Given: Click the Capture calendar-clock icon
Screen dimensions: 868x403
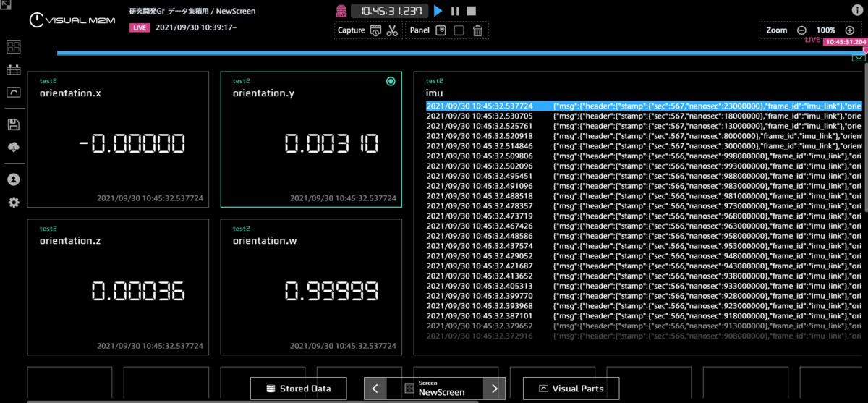Looking at the screenshot, I should pyautogui.click(x=375, y=30).
